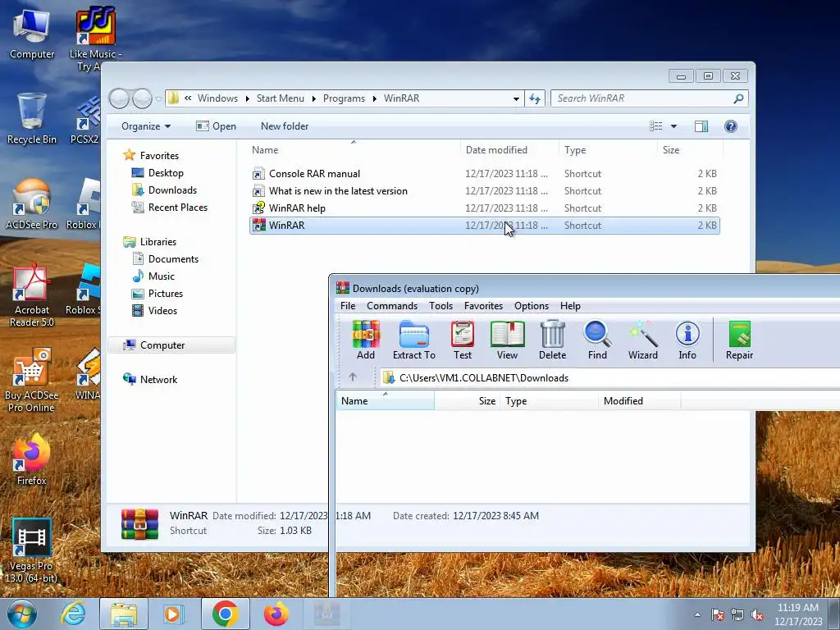The image size is (840, 630).
Task: Open the Favorites menu in WinRAR
Action: pyautogui.click(x=483, y=306)
